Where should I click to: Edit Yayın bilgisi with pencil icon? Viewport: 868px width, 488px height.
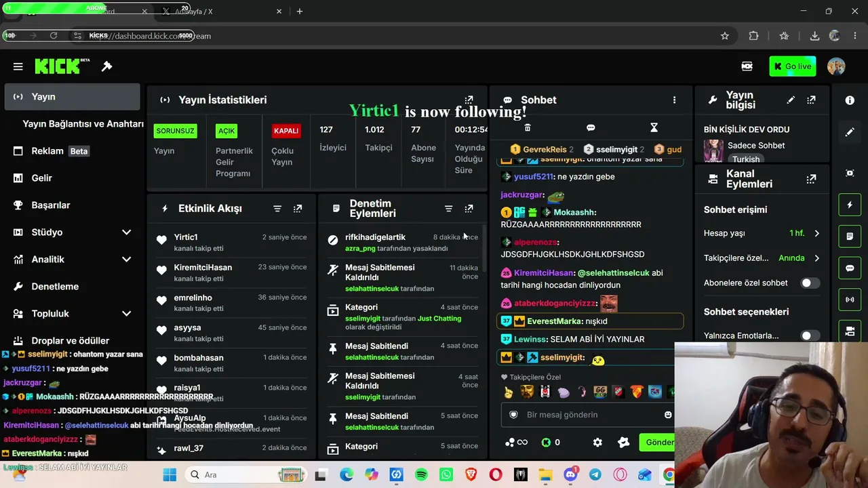(791, 100)
